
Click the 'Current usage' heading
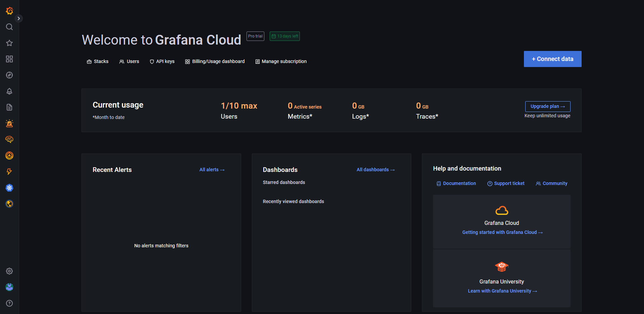click(118, 105)
